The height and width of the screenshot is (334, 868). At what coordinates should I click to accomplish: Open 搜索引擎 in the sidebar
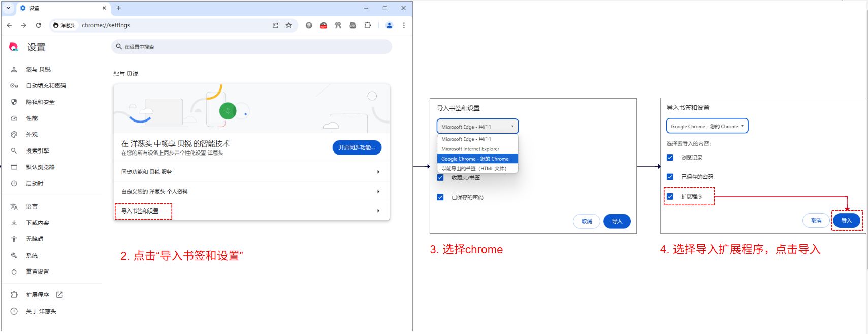[x=38, y=151]
